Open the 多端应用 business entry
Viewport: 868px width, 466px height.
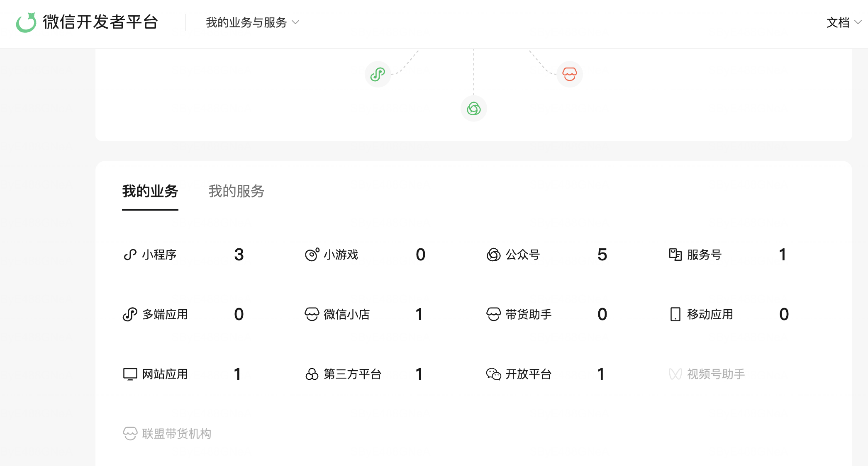[x=165, y=314]
